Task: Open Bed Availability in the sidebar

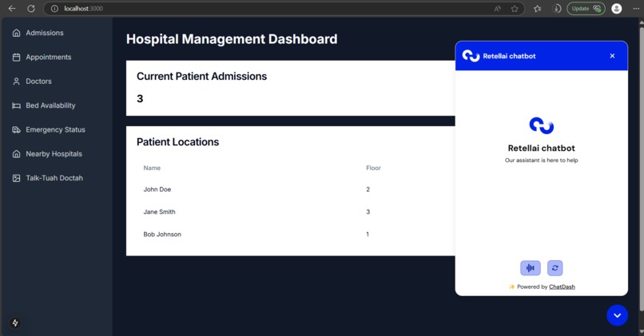Action: click(x=44, y=105)
